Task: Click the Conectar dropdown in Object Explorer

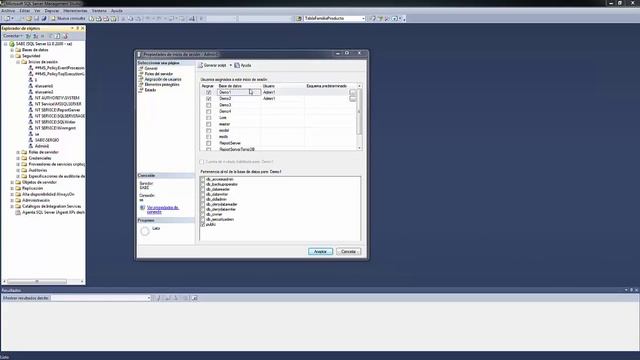Action: [x=13, y=36]
